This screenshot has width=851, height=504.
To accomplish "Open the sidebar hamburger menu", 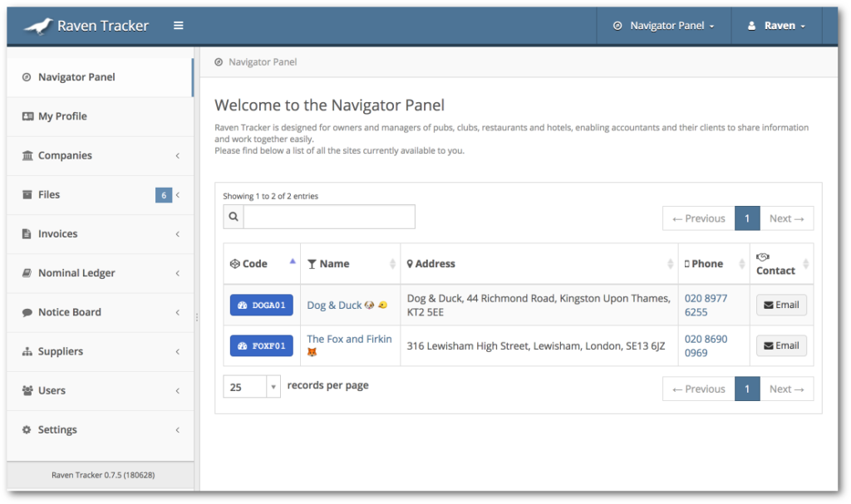I will [178, 25].
